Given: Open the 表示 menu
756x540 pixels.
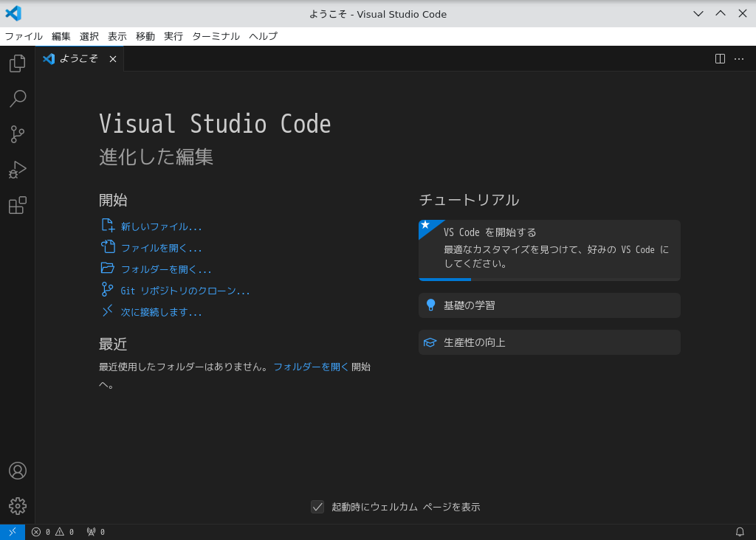Looking at the screenshot, I should 117,36.
